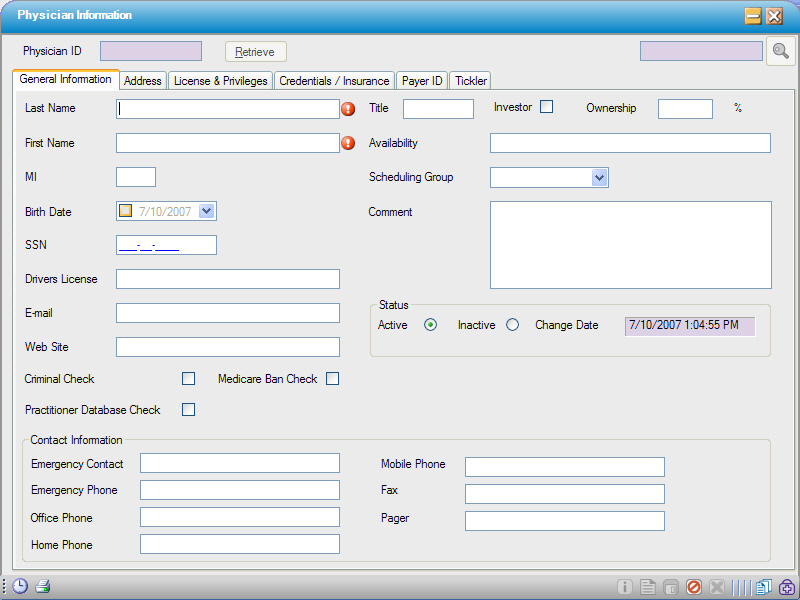
Task: Expand the Birth Date calendar dropdown
Action: click(x=205, y=210)
